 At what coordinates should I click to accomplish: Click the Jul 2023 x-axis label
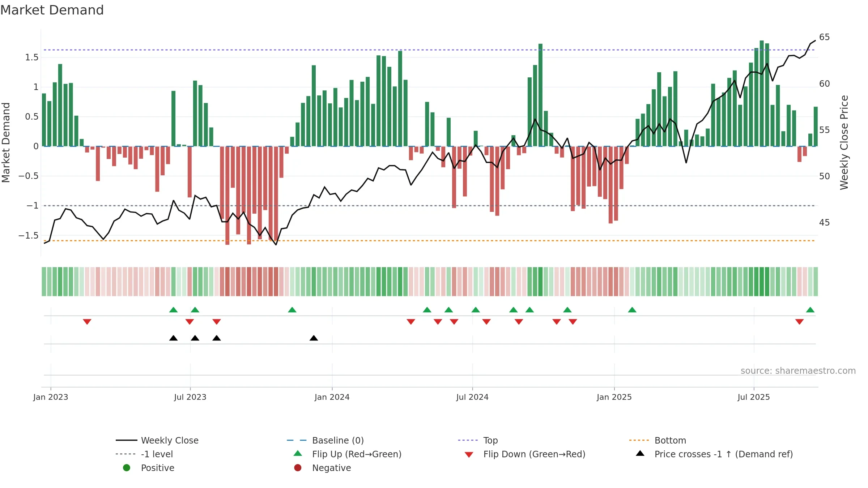(190, 397)
